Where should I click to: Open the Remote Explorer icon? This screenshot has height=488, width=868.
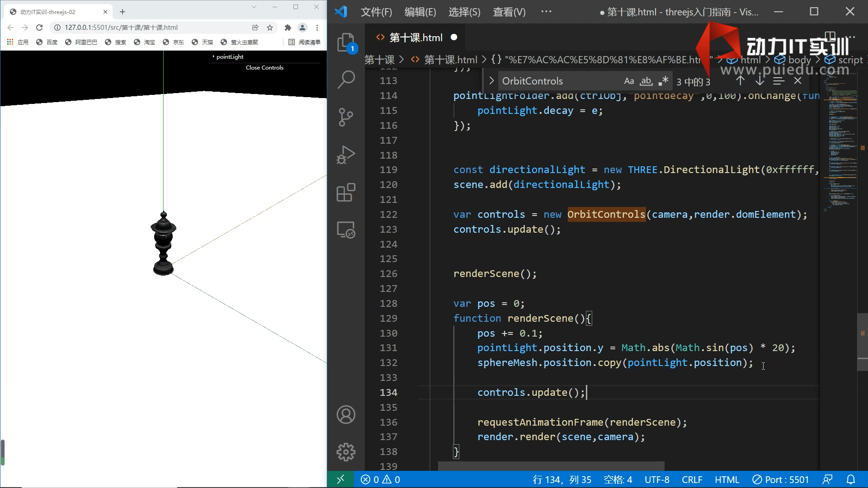[346, 230]
